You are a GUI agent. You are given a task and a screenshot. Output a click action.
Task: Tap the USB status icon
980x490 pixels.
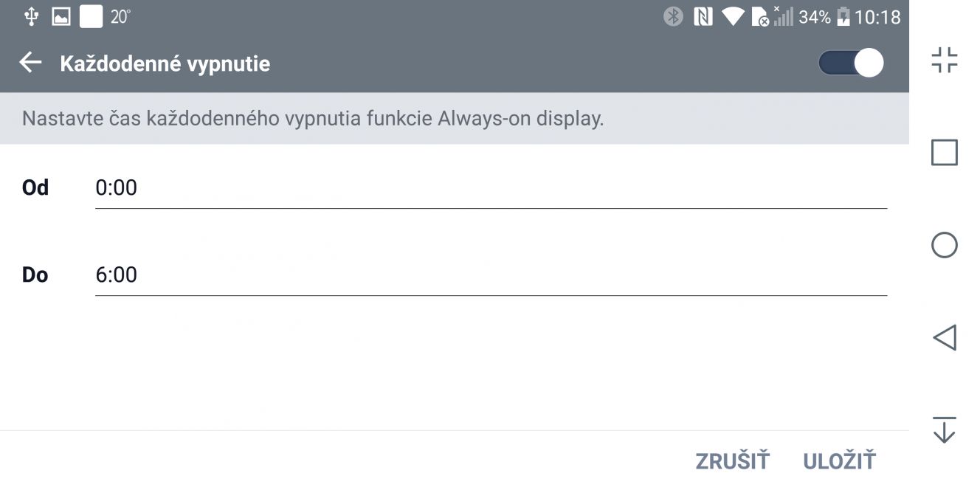(31, 16)
